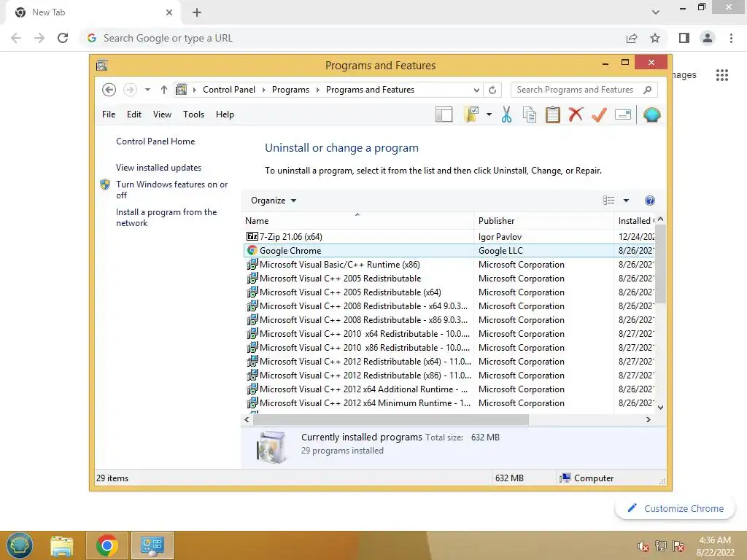Toggle Chrome's side panel icon
The image size is (747, 560).
(x=684, y=38)
